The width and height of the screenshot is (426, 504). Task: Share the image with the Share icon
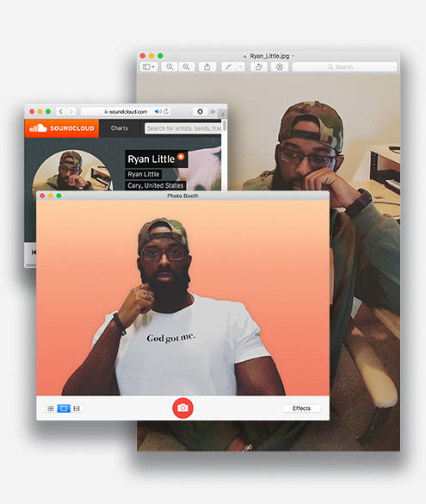pos(207,67)
